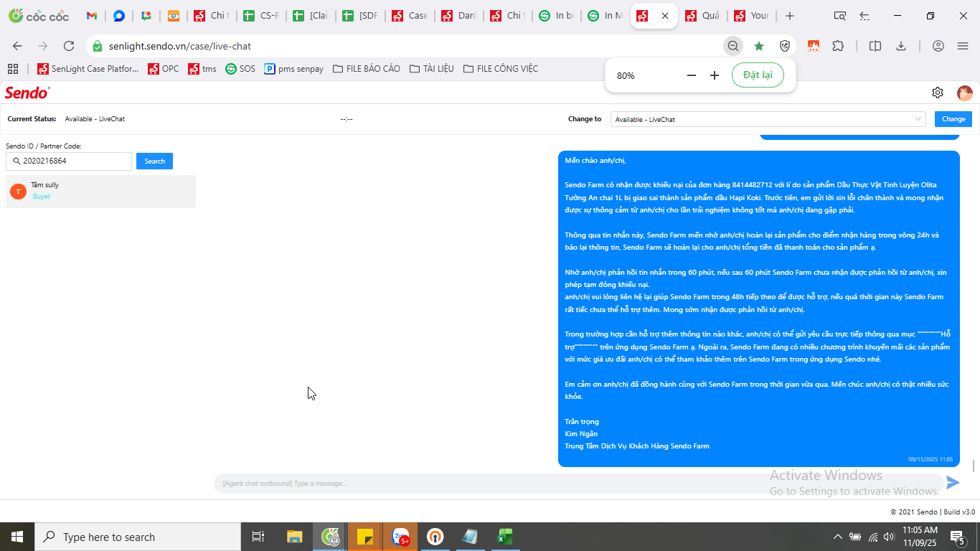Viewport: 980px width, 551px height.
Task: Switch to the Danh tab
Action: click(460, 16)
